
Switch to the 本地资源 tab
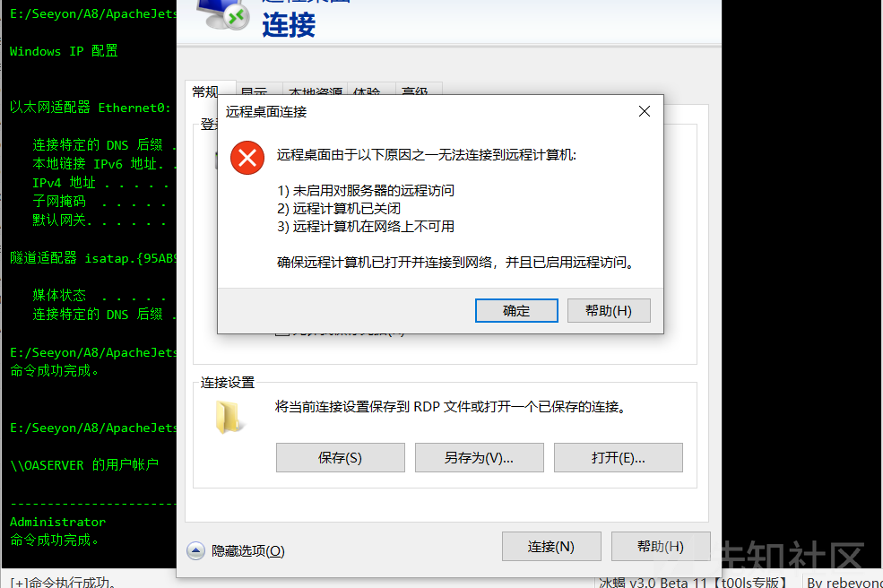[316, 91]
